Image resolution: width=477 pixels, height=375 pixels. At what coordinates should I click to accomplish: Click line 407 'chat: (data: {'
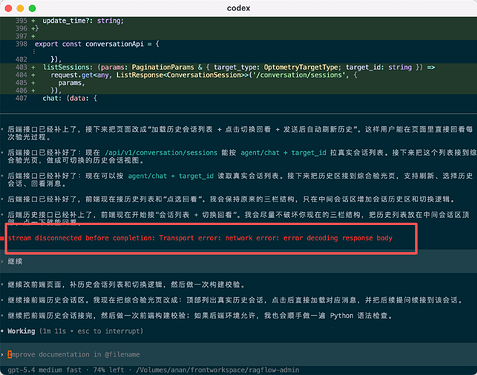pyautogui.click(x=70, y=98)
